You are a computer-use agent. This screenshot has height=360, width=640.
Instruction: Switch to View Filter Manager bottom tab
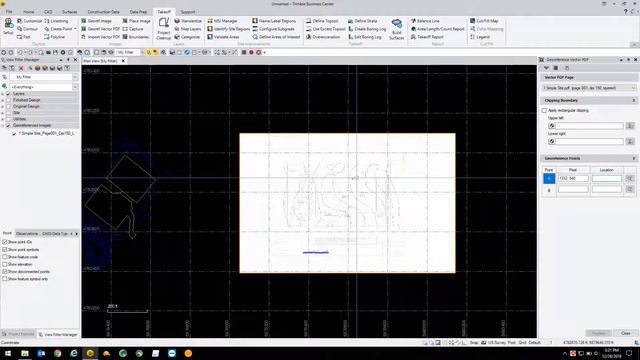(x=58, y=334)
